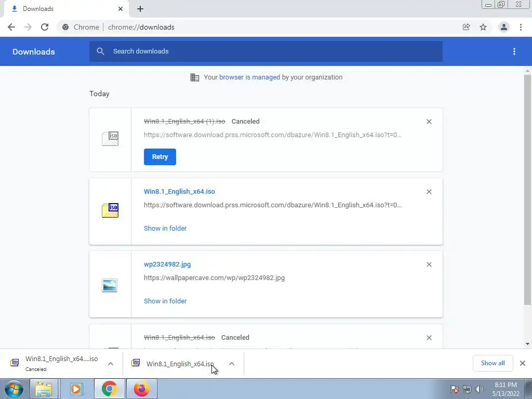Open the wp2324982.jpg file link
The width and height of the screenshot is (532, 399).
tap(167, 264)
